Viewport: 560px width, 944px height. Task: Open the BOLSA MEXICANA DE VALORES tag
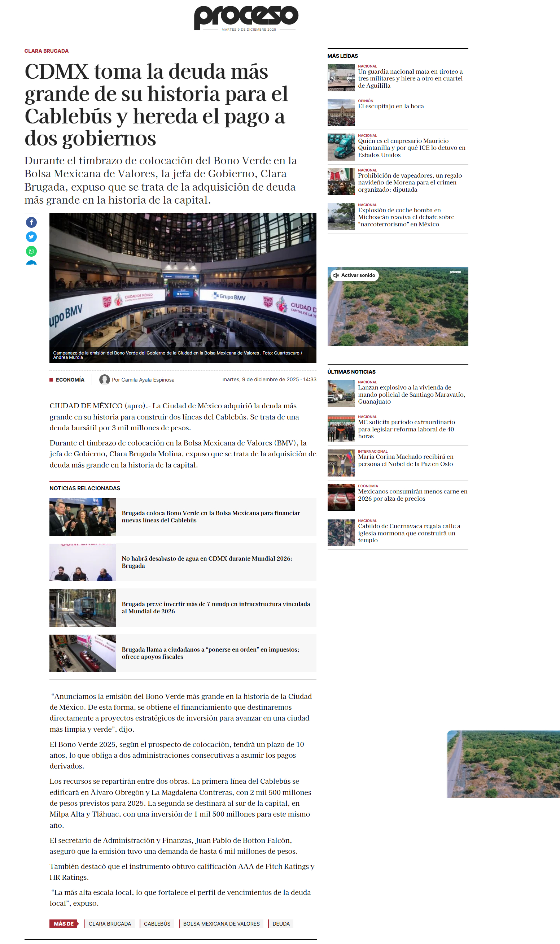click(221, 924)
